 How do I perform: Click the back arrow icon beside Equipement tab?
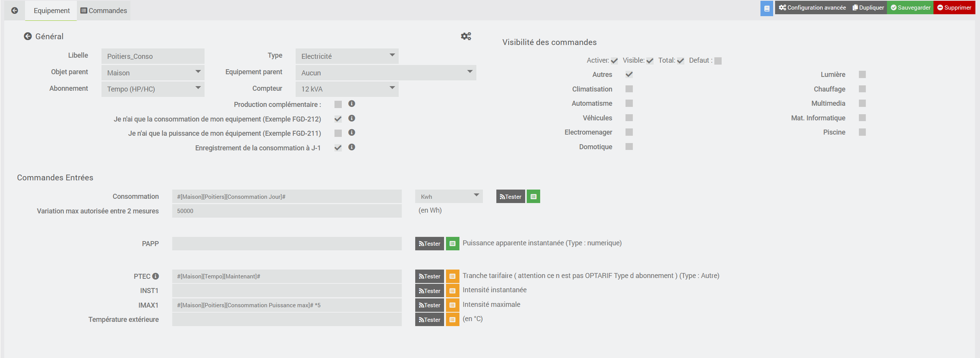(x=15, y=10)
